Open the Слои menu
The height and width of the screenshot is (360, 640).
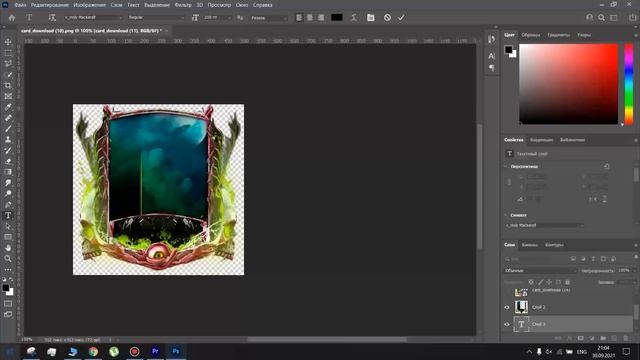click(116, 5)
